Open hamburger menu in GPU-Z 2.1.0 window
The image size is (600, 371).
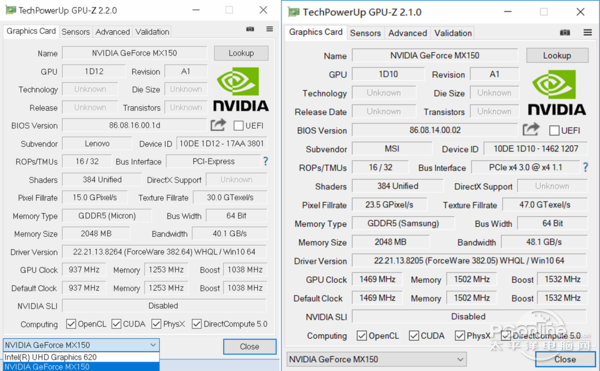coord(588,33)
